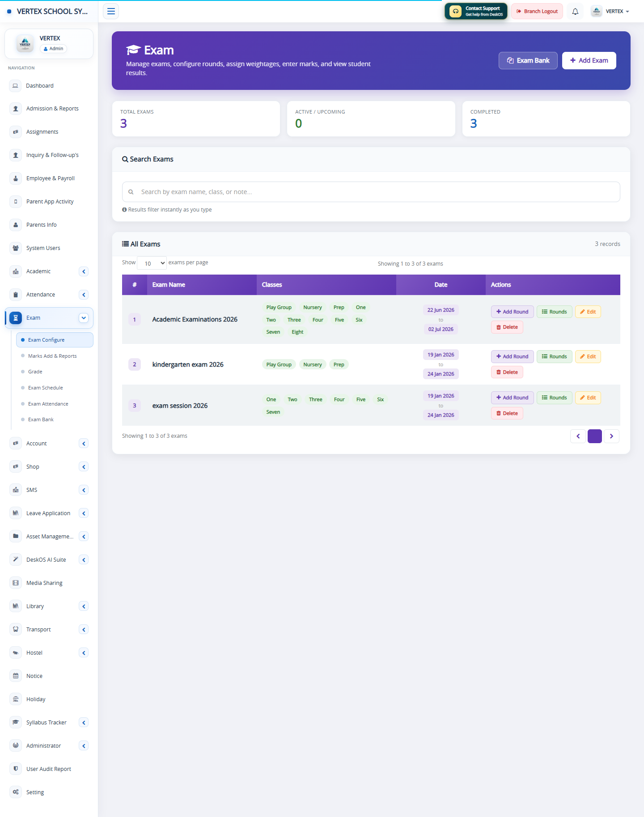The image size is (644, 817).
Task: Open Exam Schedule submenu item
Action: click(45, 388)
